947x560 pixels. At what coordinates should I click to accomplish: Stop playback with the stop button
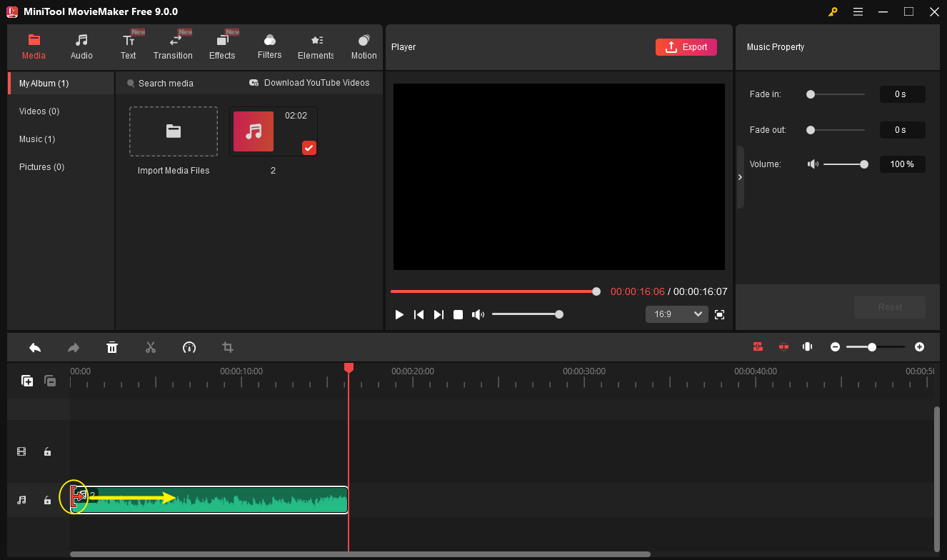(x=459, y=314)
